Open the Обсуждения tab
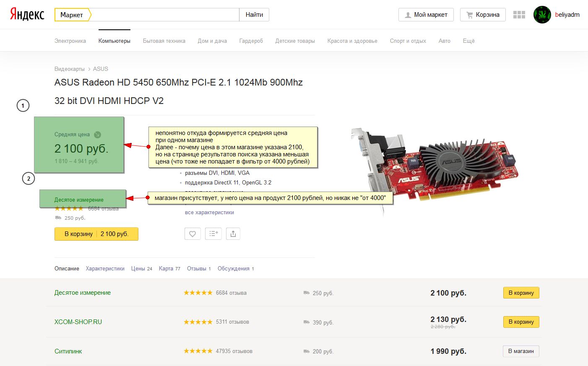This screenshot has height=366, width=588. (x=236, y=268)
